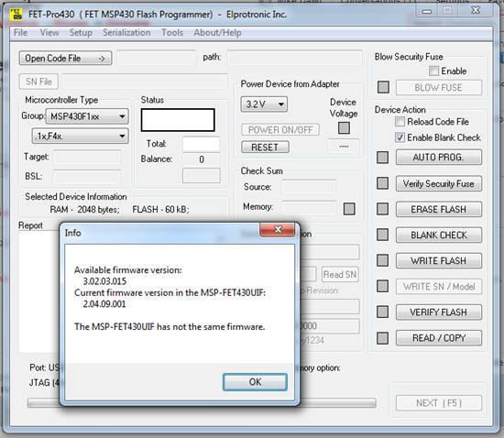Click the RESET button

pos(265,148)
